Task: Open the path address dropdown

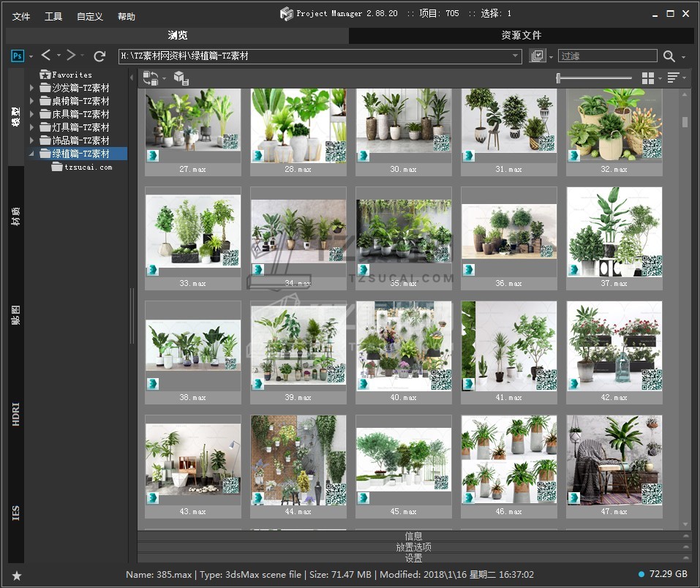Action: (x=516, y=56)
